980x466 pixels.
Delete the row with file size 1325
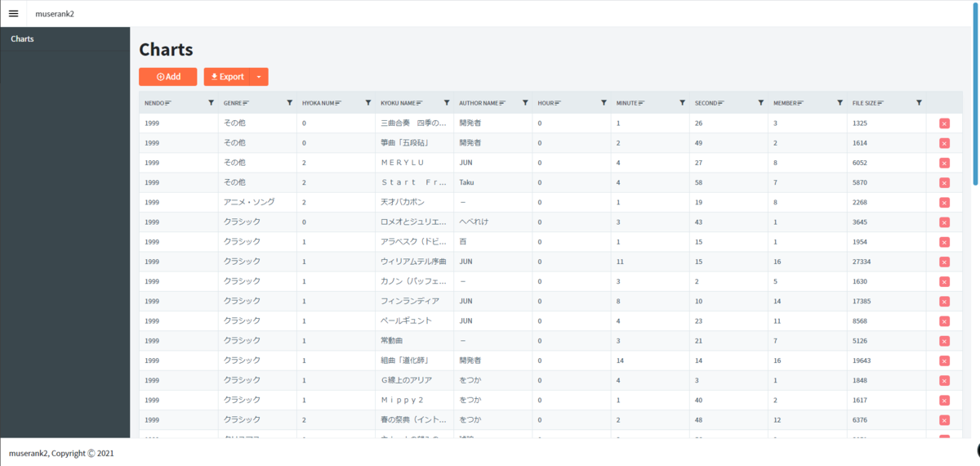(x=944, y=123)
